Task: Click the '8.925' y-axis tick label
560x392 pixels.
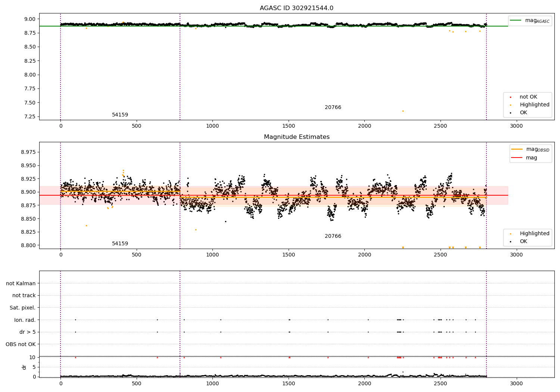Action: pyautogui.click(x=28, y=179)
